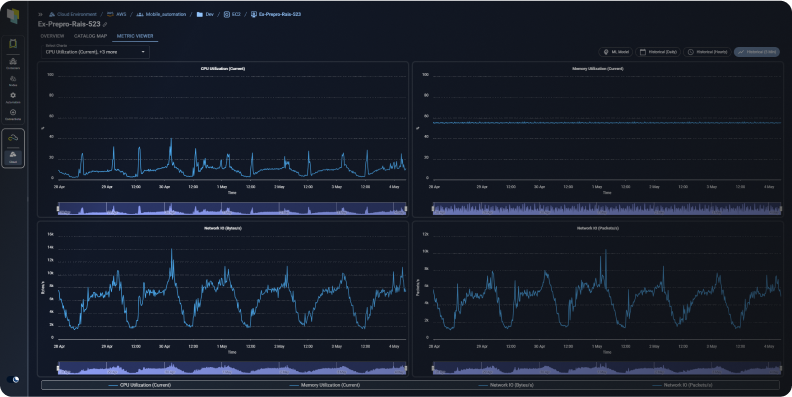
Task: Toggle Network IO (Packets/s) legend series
Action: 682,385
